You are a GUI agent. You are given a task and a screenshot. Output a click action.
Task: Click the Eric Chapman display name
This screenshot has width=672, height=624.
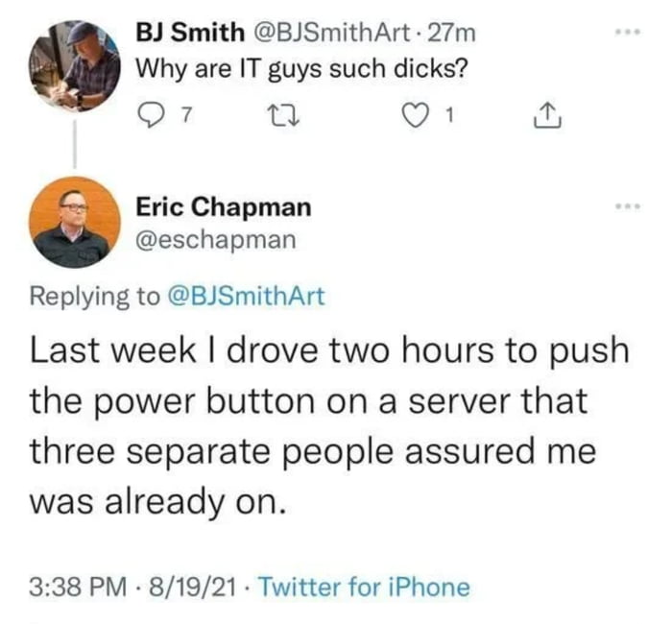click(223, 206)
